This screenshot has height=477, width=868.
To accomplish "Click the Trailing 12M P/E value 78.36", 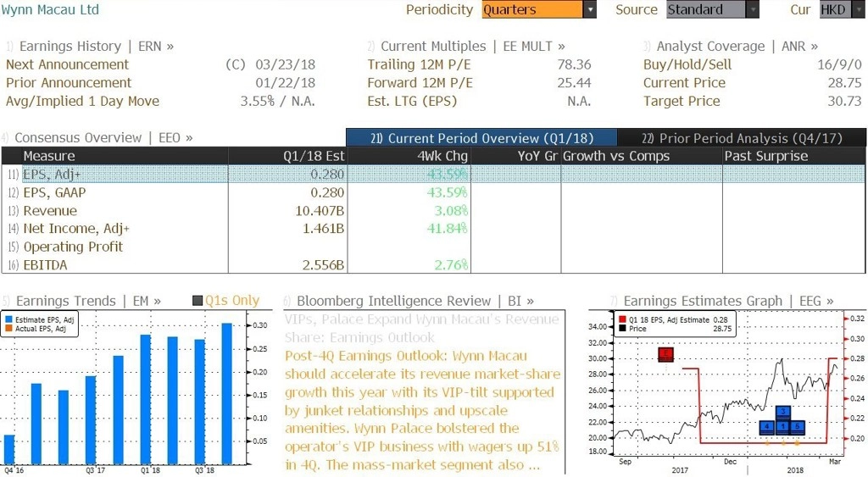I will (574, 64).
